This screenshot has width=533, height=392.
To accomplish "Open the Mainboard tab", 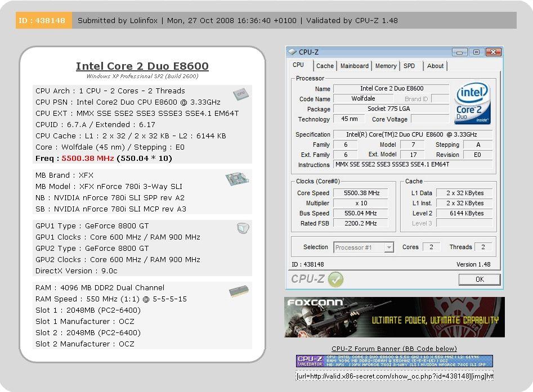I will click(x=354, y=66).
